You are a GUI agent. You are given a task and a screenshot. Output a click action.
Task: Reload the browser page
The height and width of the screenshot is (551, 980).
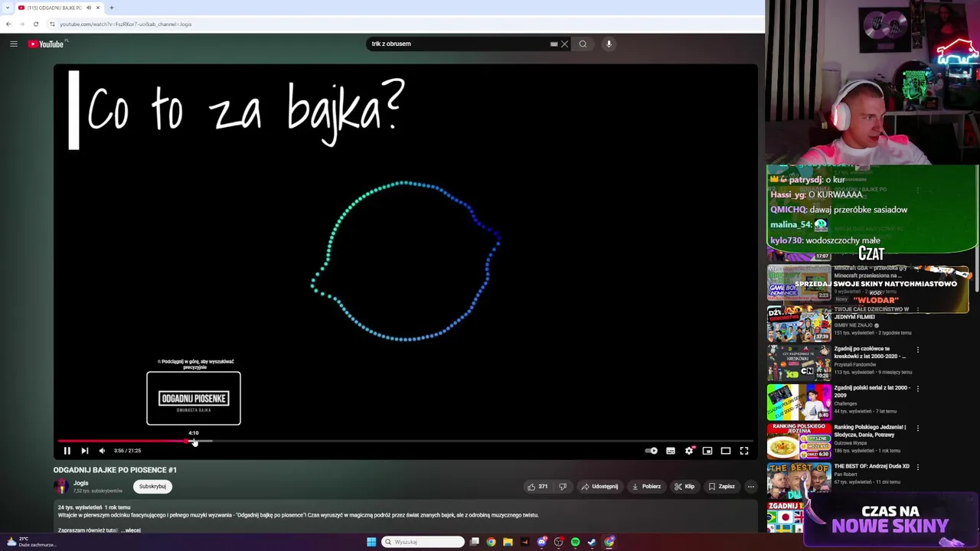[35, 24]
